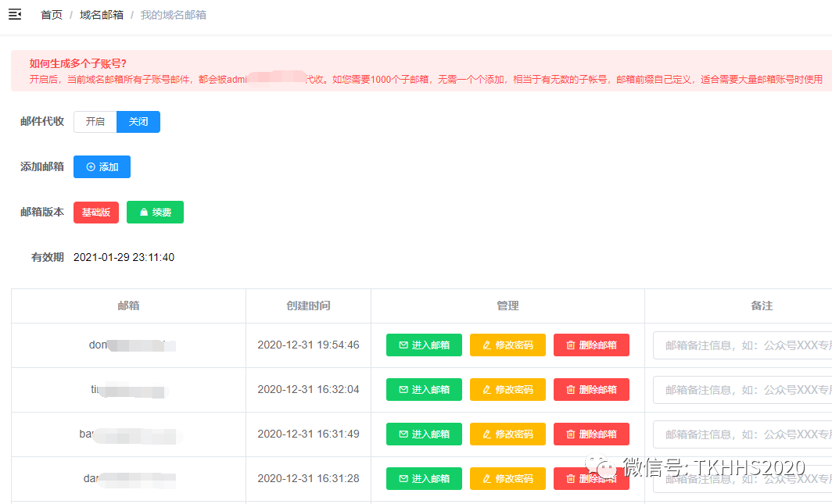Click validity date 2021-01-29 23:11:40
832x504 pixels.
click(x=124, y=258)
